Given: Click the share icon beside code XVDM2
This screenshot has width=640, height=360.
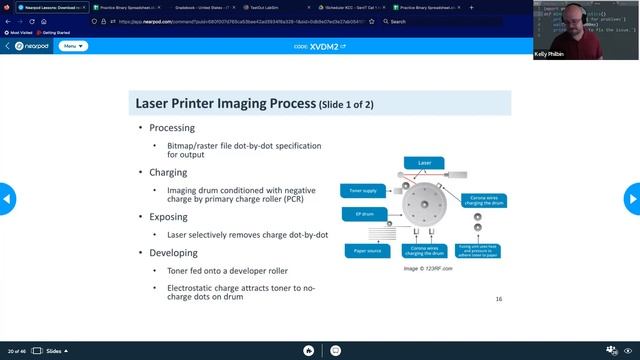Looking at the screenshot, I should (x=343, y=47).
